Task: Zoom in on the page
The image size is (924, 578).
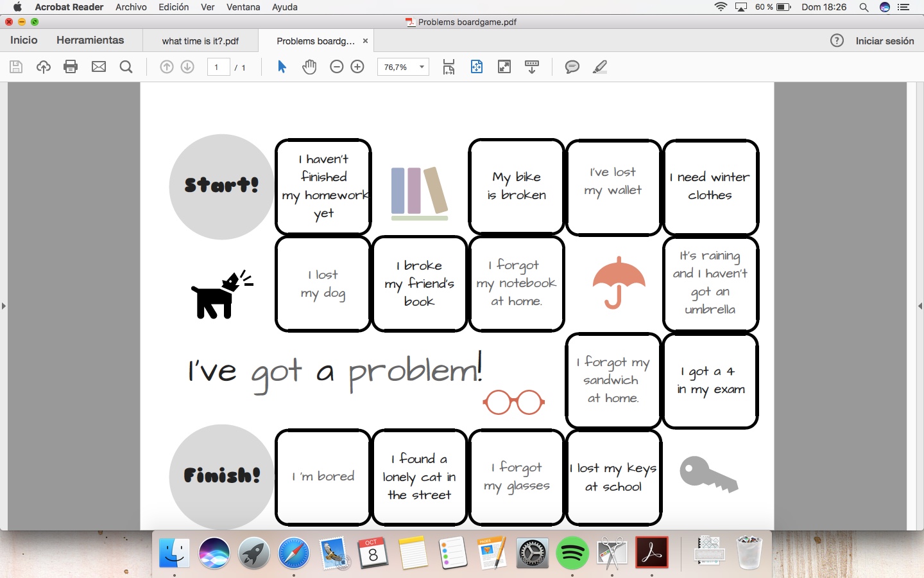Action: pos(357,67)
